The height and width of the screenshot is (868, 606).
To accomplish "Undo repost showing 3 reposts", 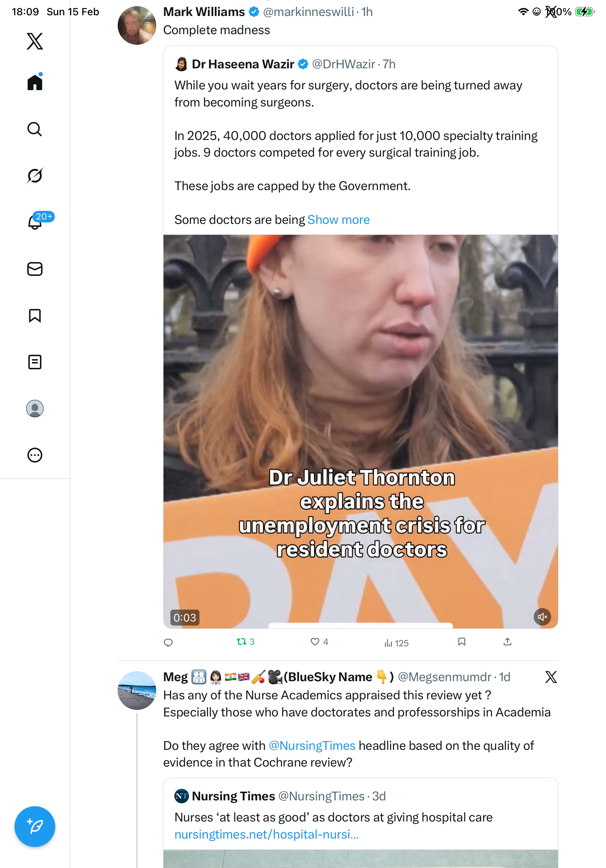I will tap(246, 642).
